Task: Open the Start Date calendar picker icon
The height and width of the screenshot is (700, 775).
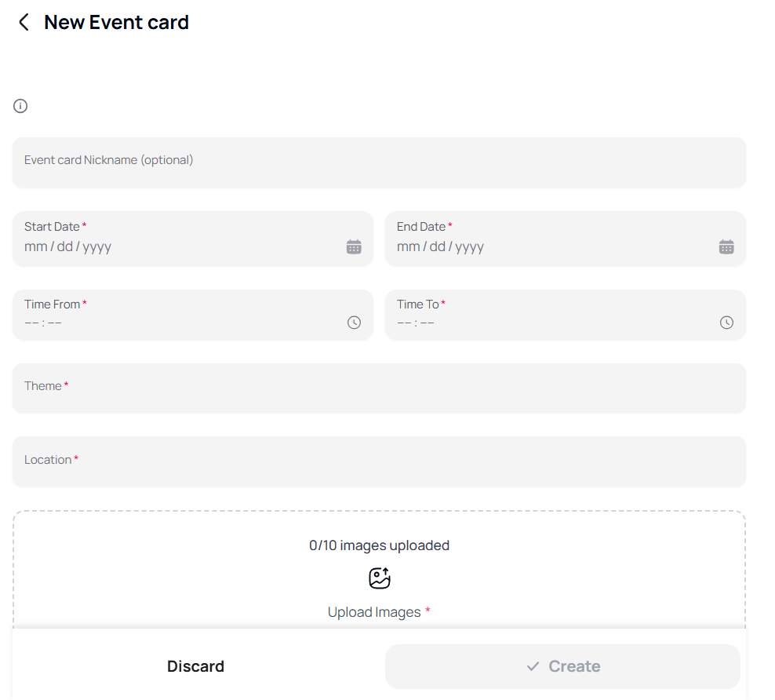Action: [354, 246]
